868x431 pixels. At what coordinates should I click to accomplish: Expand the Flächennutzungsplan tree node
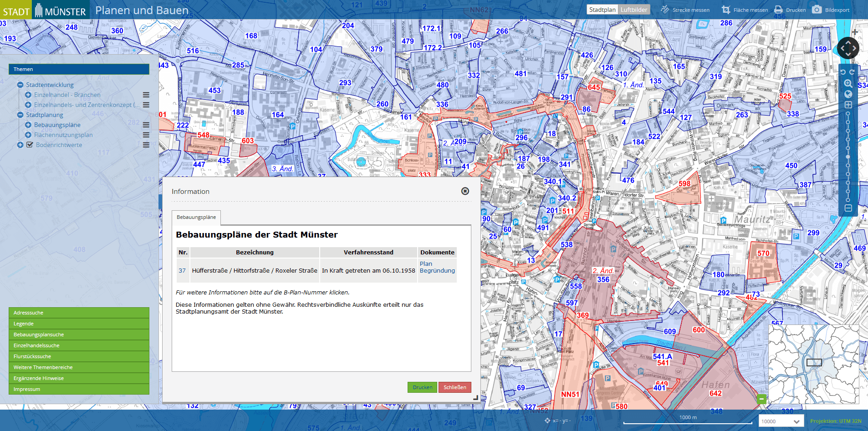pyautogui.click(x=28, y=135)
